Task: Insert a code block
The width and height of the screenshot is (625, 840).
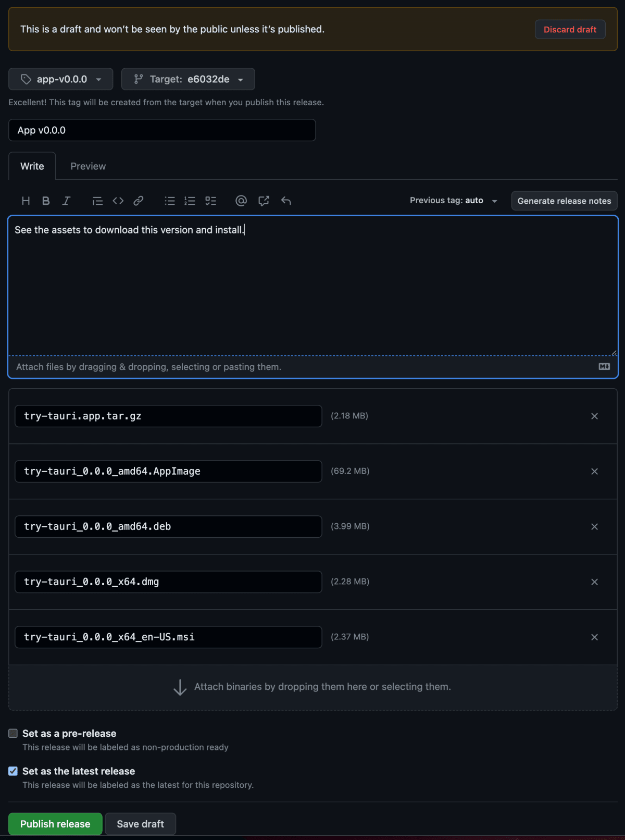Action: (118, 201)
